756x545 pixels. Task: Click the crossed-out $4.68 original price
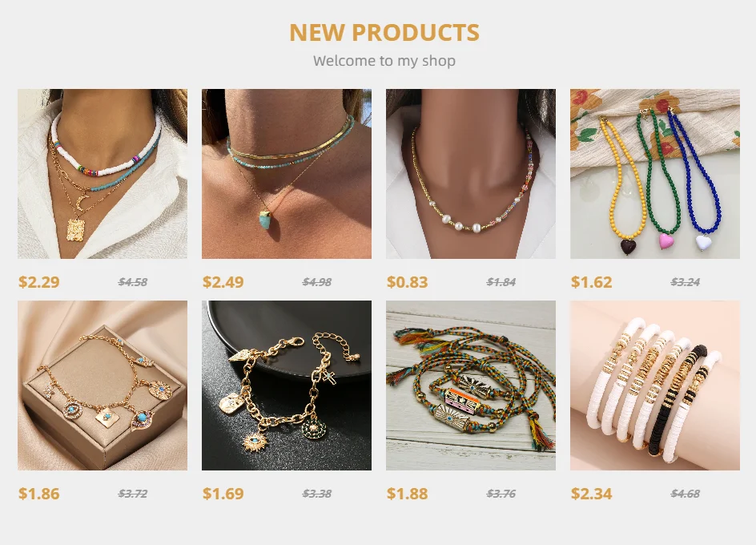tap(686, 494)
